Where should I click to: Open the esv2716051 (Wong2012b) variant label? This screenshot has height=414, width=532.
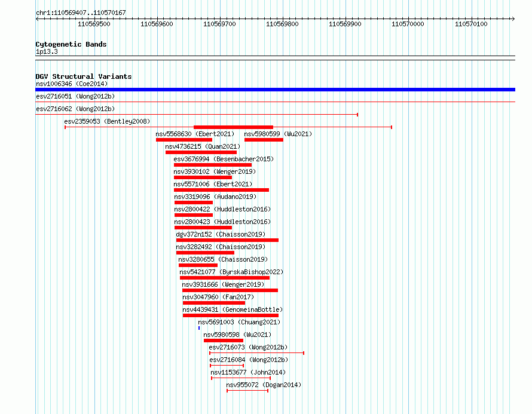click(x=75, y=96)
